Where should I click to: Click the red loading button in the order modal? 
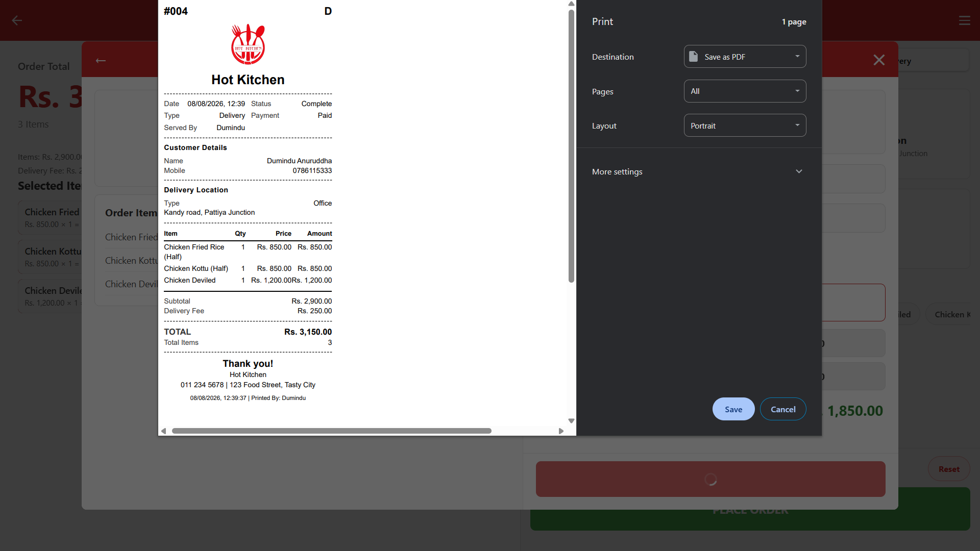pyautogui.click(x=710, y=479)
